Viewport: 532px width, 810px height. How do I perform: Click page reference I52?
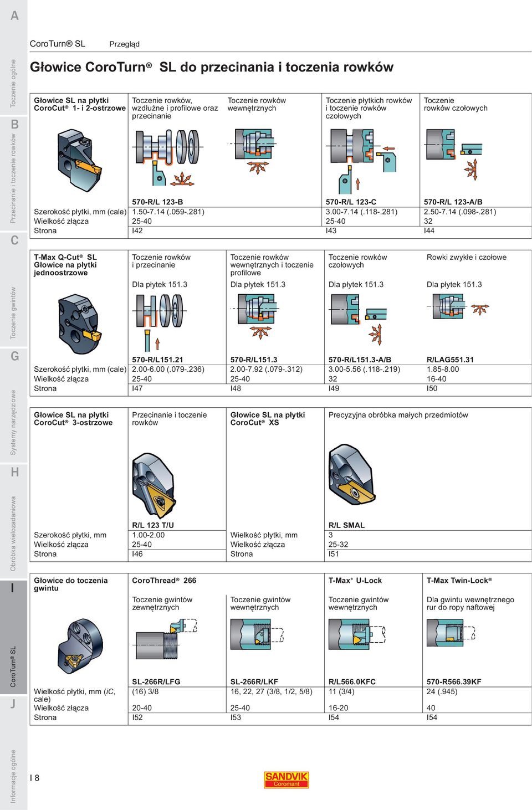[x=137, y=717]
